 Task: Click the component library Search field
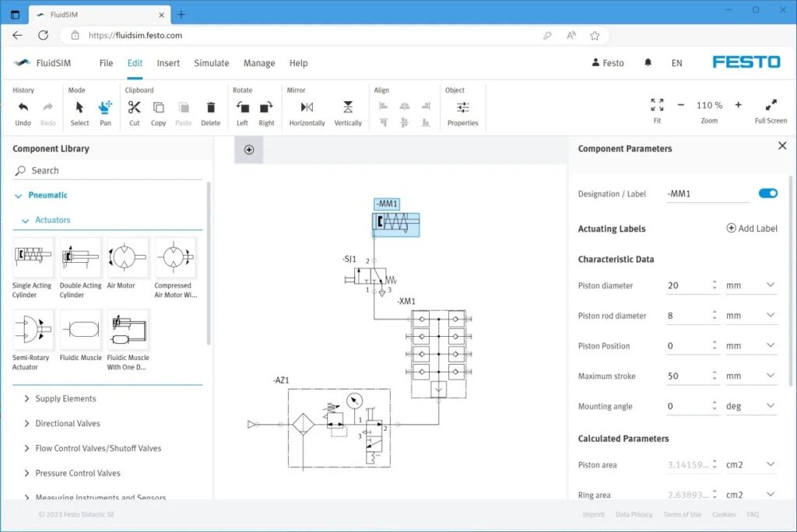(107, 171)
